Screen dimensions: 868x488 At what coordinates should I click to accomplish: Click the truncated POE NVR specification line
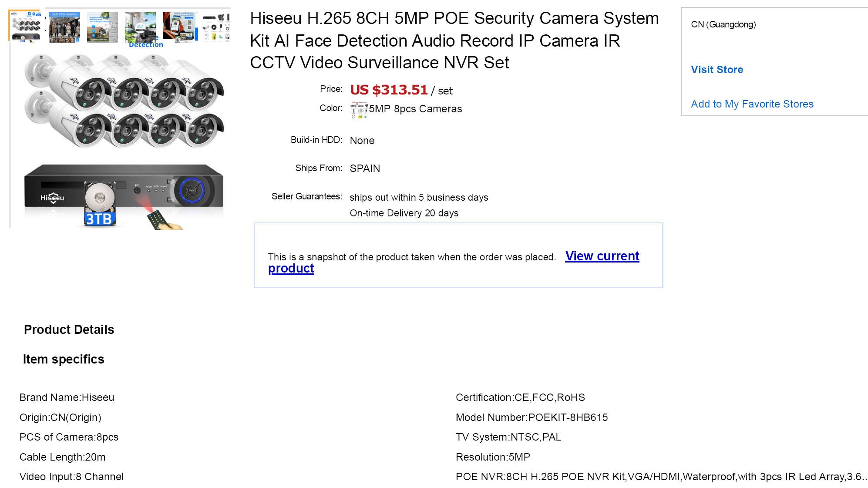pos(661,477)
